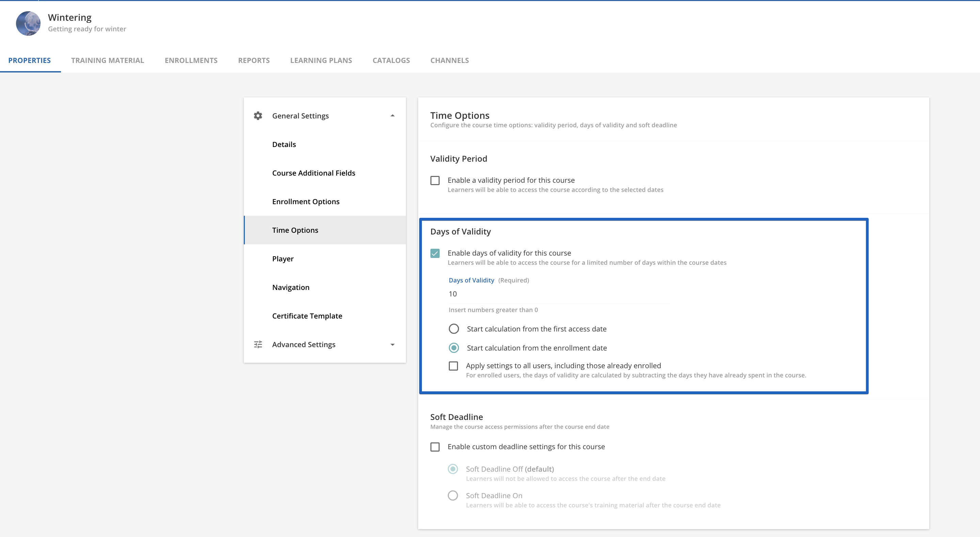Click the Time Options heading
The height and width of the screenshot is (537, 980).
(460, 115)
